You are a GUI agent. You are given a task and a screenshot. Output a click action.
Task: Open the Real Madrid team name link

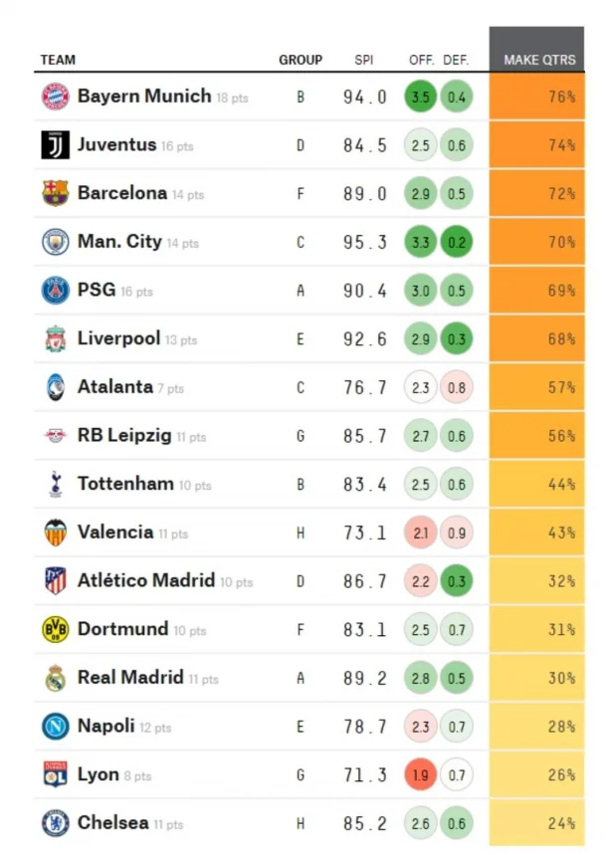[130, 678]
